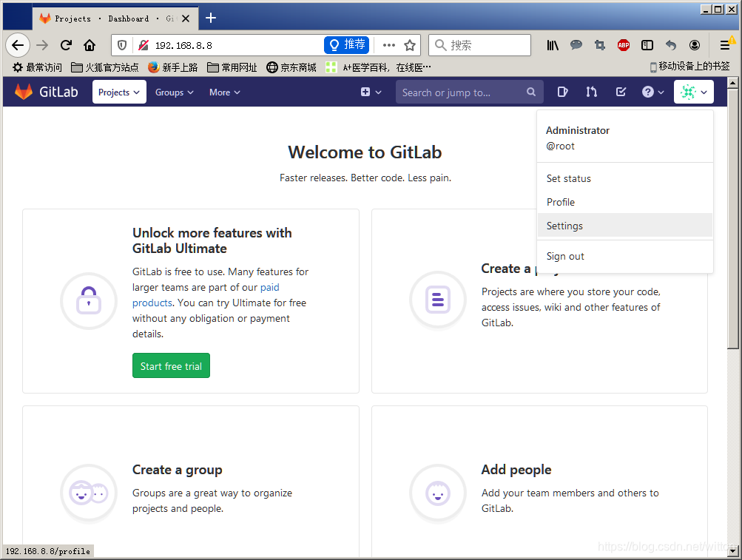Open the 京东商城 bookmark
The width and height of the screenshot is (742, 560).
pyautogui.click(x=291, y=67)
